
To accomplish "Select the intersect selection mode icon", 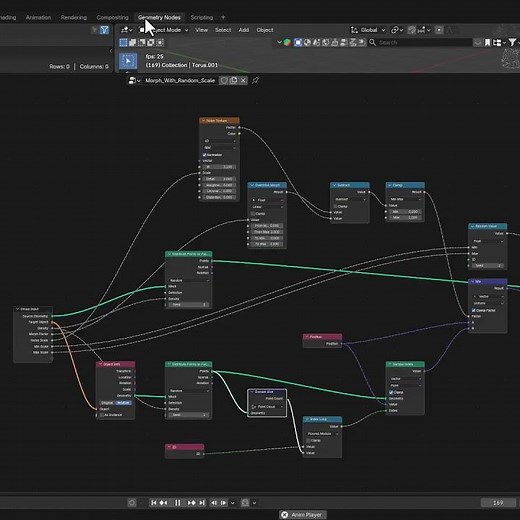I will click(x=160, y=42).
